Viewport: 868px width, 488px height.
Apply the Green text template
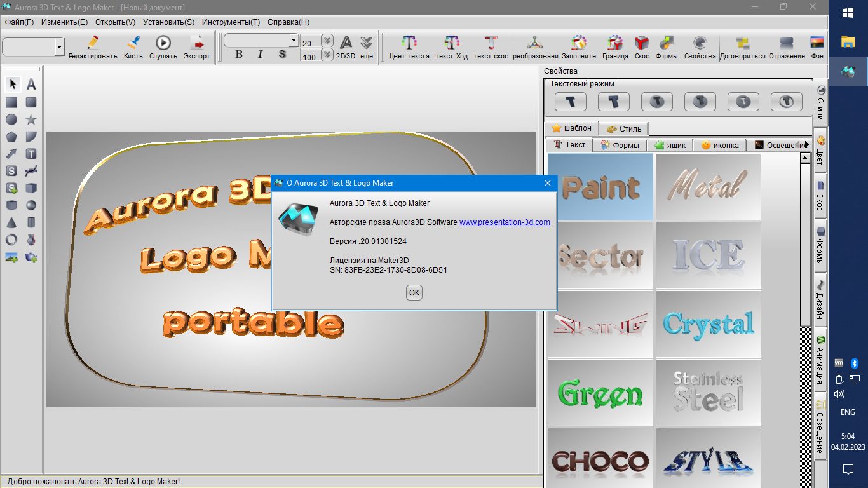click(x=600, y=393)
